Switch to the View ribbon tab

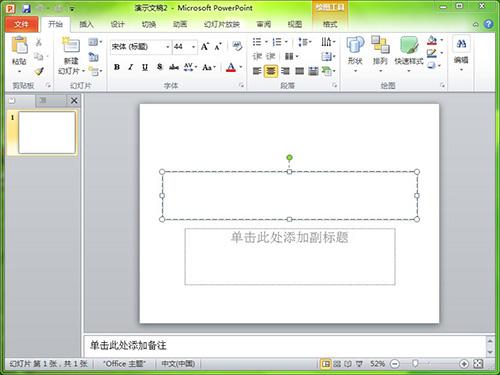coord(295,24)
